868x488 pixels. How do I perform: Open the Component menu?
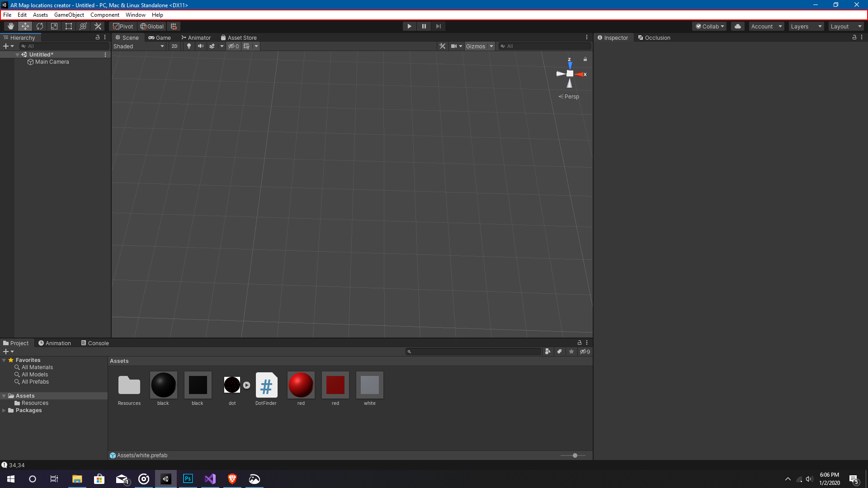point(105,15)
